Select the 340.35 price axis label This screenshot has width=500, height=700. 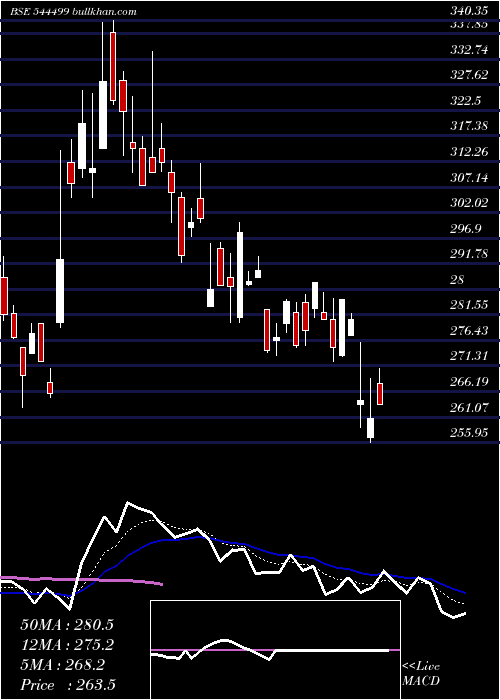click(x=468, y=11)
